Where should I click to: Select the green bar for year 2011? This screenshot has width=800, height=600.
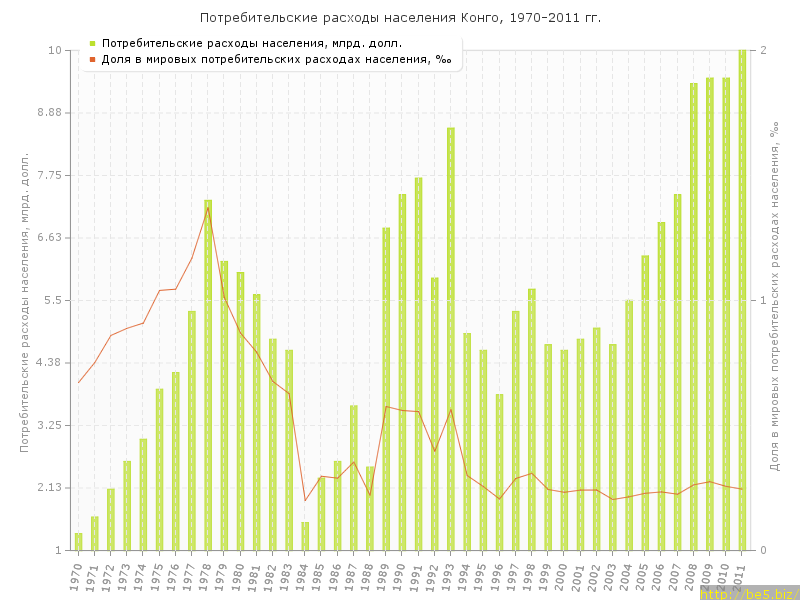point(742,300)
